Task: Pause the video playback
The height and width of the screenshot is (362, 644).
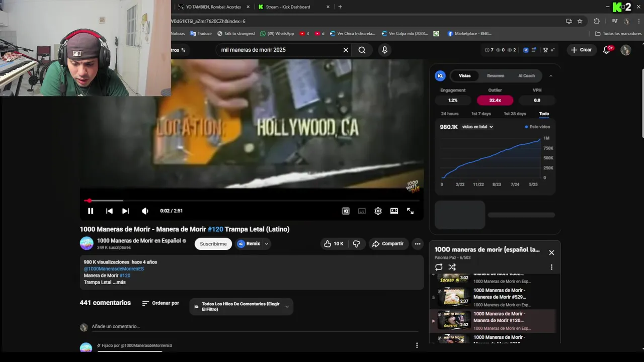Action: click(91, 211)
